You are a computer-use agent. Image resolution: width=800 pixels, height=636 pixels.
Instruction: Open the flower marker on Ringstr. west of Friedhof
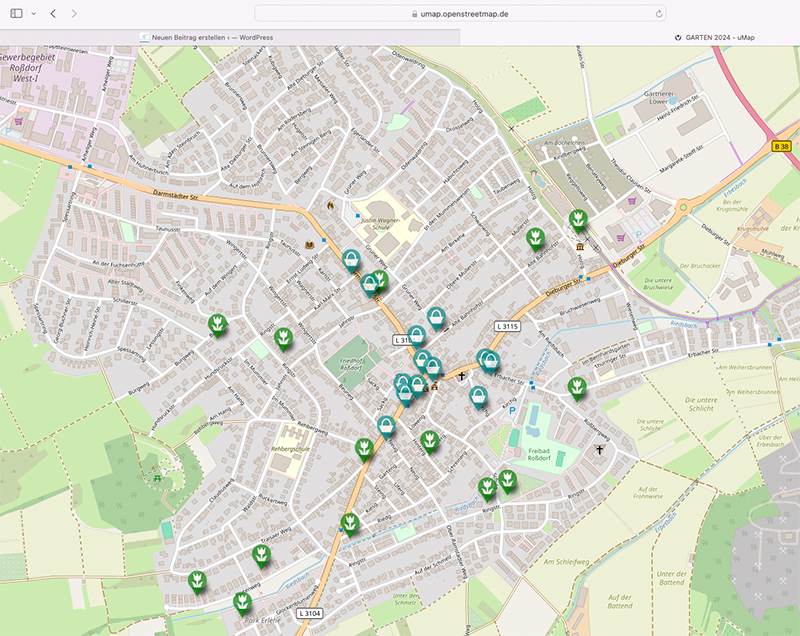(x=283, y=339)
